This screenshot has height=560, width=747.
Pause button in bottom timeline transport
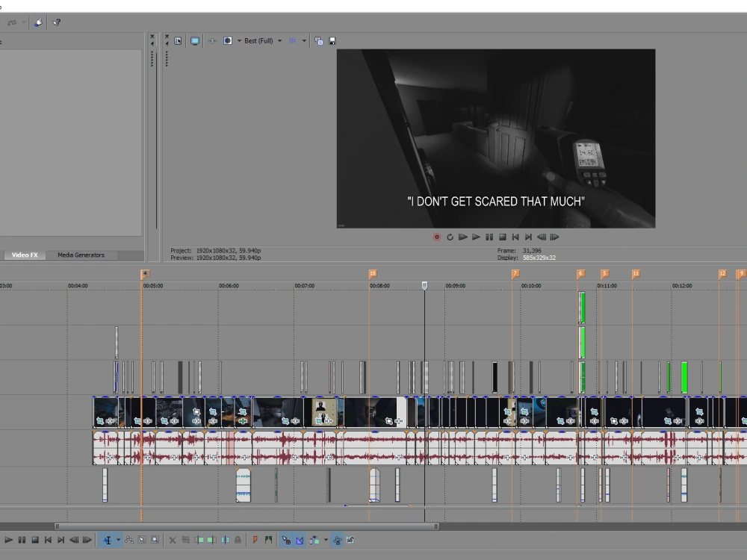click(22, 540)
